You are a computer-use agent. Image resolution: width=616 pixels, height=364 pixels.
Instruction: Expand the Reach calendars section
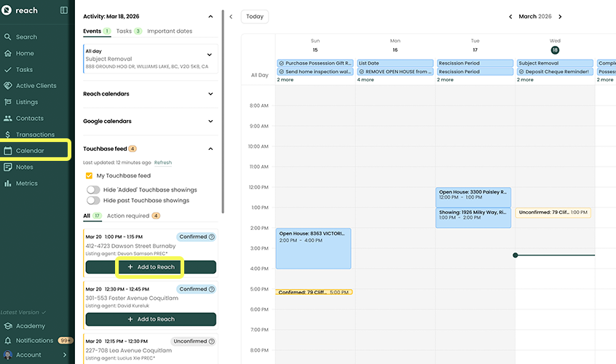click(x=210, y=94)
